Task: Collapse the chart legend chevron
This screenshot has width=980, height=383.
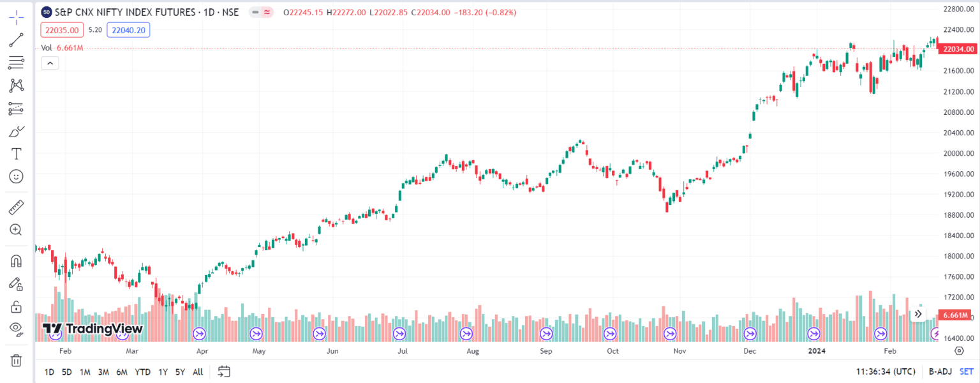Action: (50, 63)
